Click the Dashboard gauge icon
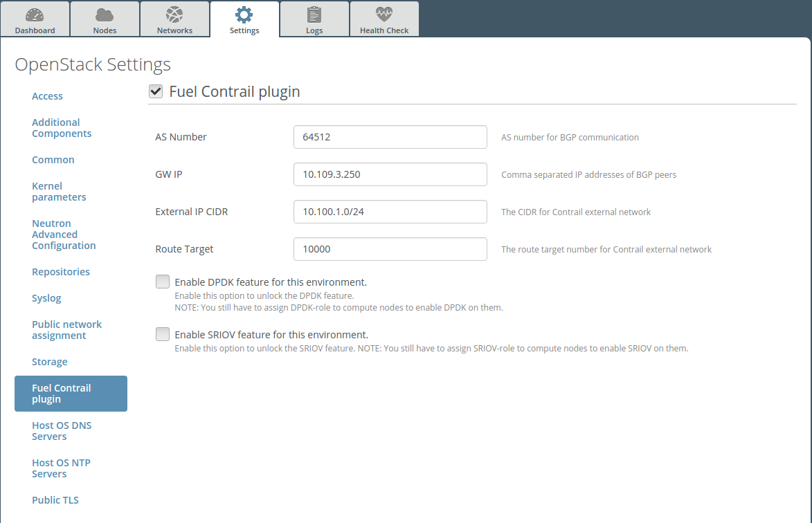Image resolution: width=812 pixels, height=523 pixels. coord(35,15)
